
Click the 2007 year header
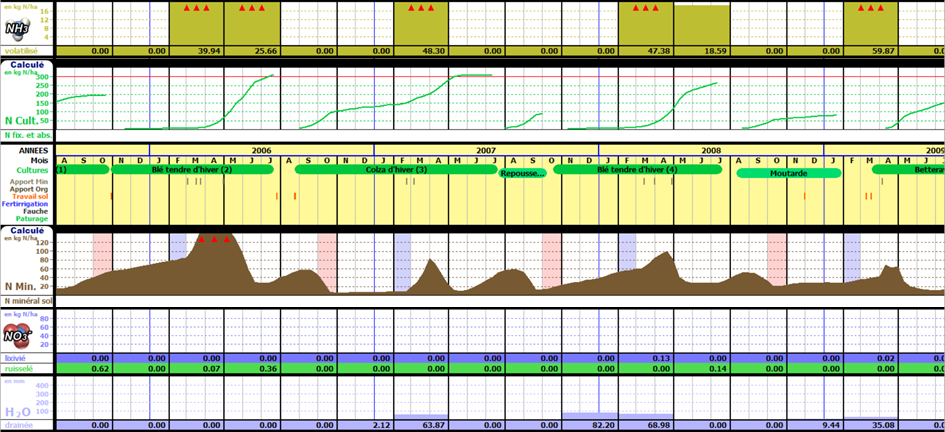[486, 150]
